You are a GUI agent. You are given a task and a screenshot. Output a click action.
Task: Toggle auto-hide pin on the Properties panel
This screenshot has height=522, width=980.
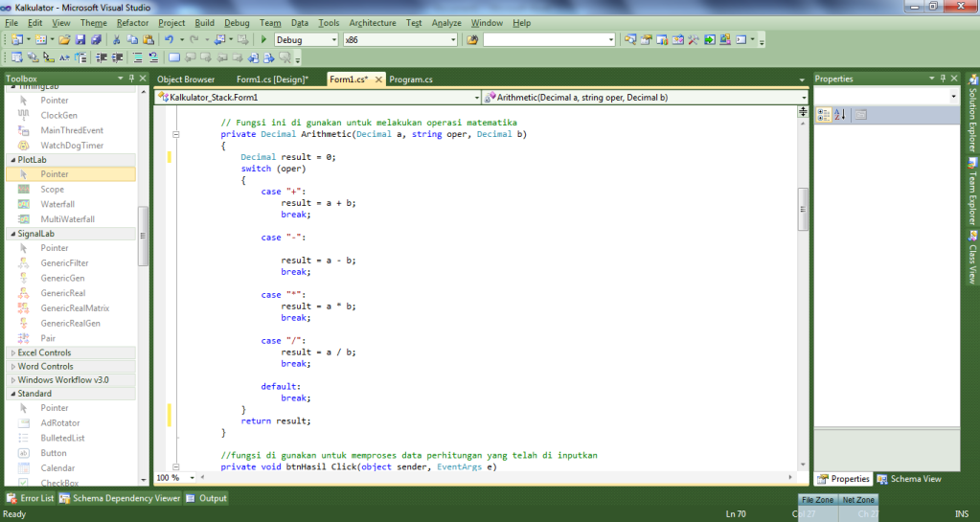click(x=943, y=79)
